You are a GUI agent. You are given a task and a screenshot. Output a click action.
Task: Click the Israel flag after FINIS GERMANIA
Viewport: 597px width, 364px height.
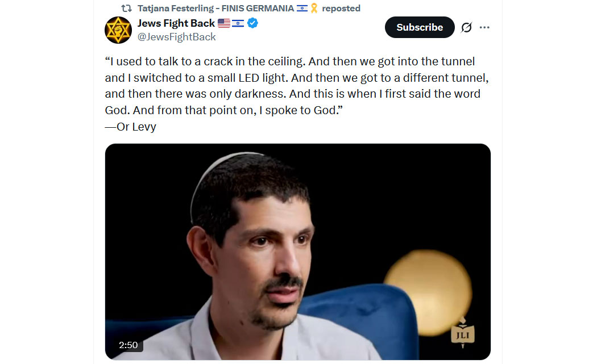tap(302, 9)
